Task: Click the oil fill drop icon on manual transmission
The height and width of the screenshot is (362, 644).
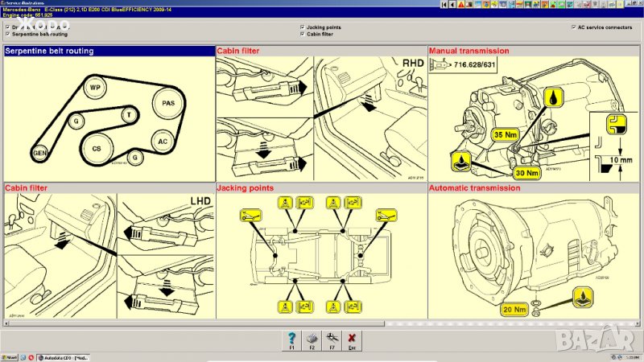Action: click(x=555, y=97)
